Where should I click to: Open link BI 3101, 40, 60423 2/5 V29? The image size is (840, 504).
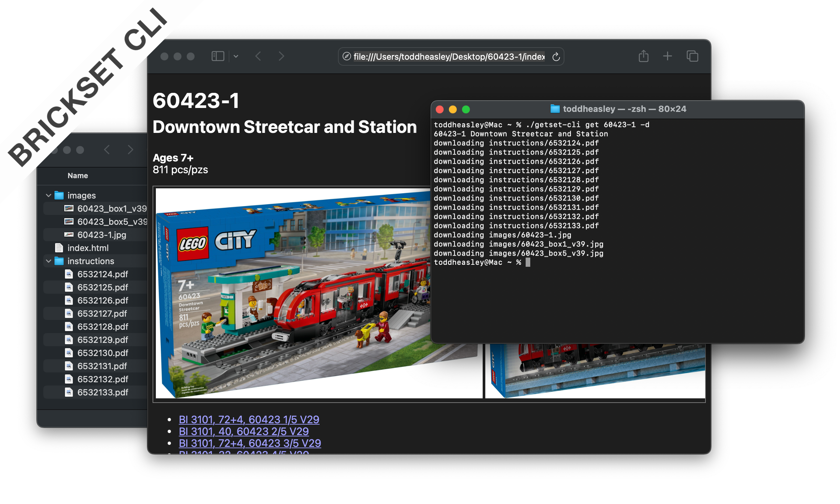pyautogui.click(x=244, y=432)
